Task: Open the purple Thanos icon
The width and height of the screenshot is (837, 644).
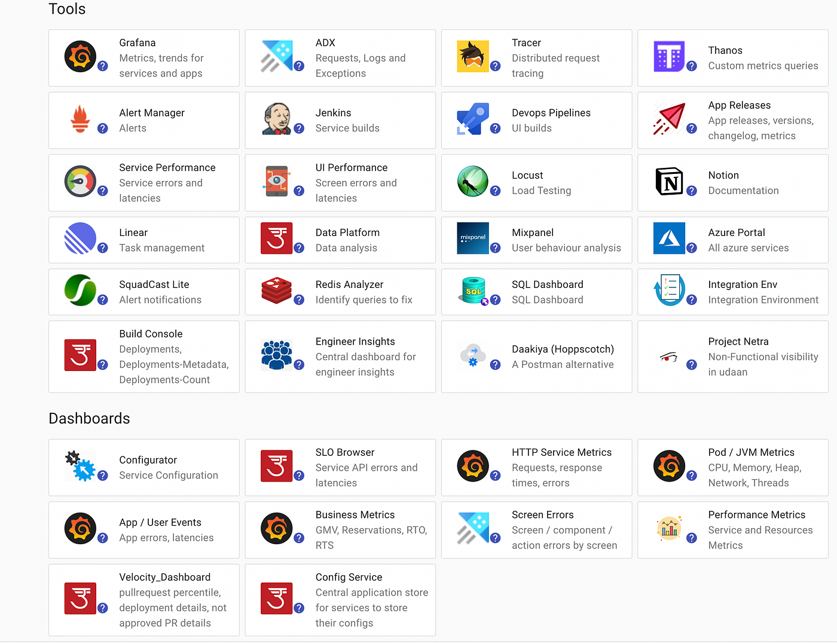Action: point(669,57)
